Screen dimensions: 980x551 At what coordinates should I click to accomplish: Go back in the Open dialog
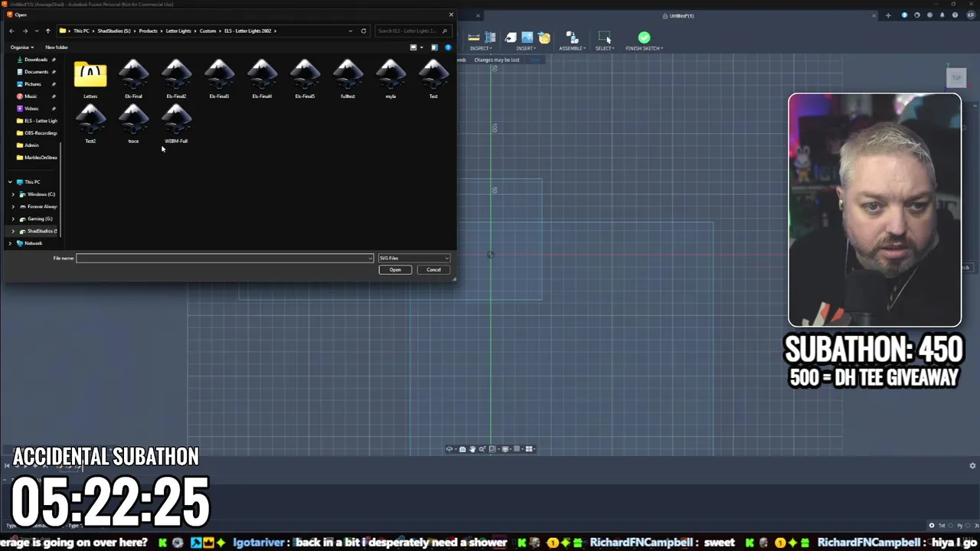click(11, 31)
